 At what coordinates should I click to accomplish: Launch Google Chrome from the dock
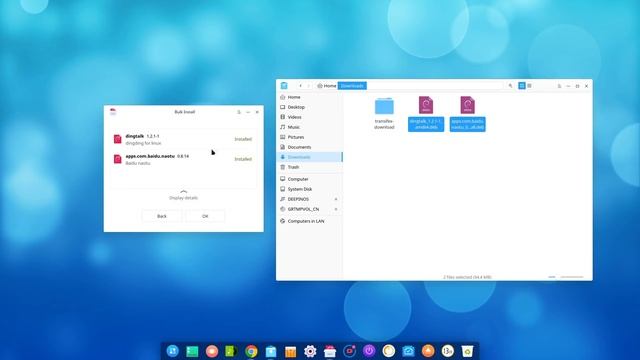(251, 351)
